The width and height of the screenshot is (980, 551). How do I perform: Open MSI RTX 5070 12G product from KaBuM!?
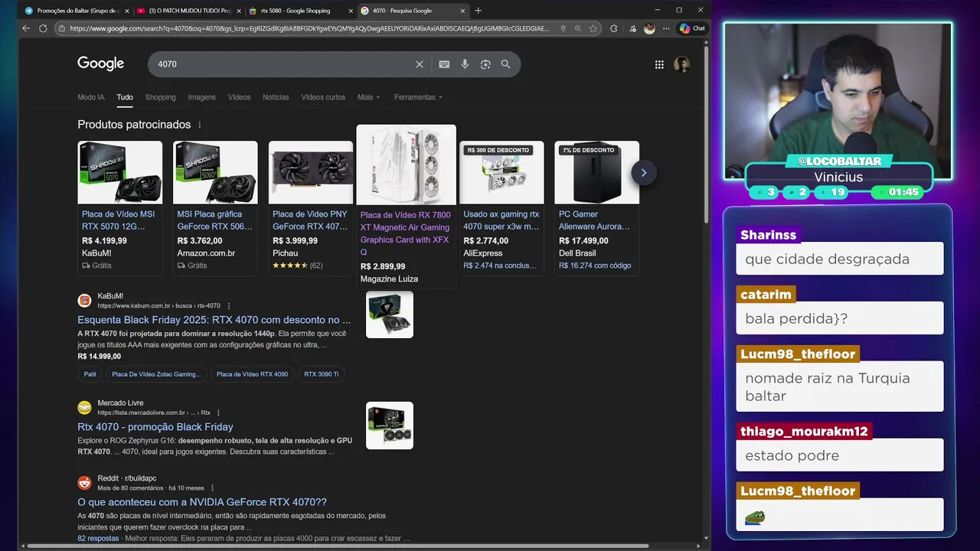click(119, 220)
